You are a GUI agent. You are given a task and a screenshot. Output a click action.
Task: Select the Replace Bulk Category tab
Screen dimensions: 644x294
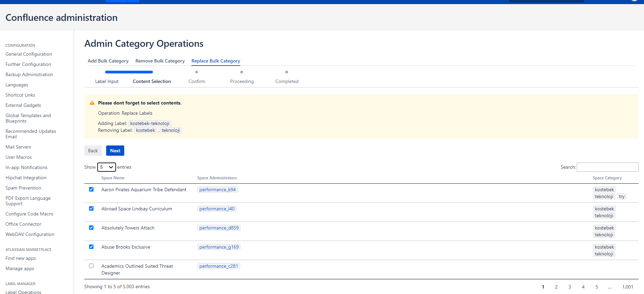(x=216, y=61)
